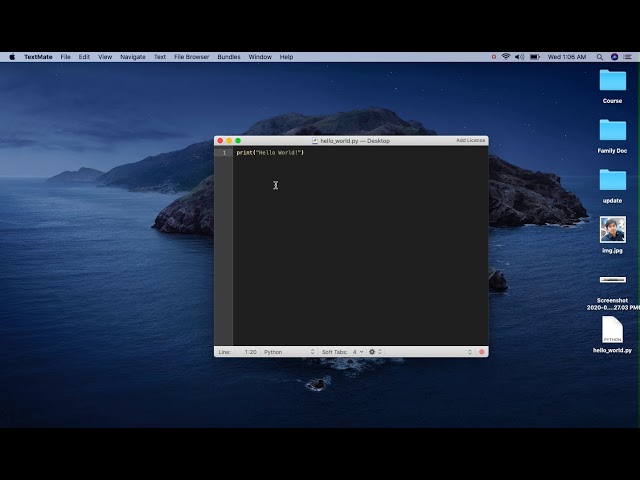Open Spotlight search
The width and height of the screenshot is (640, 480).
coord(599,57)
